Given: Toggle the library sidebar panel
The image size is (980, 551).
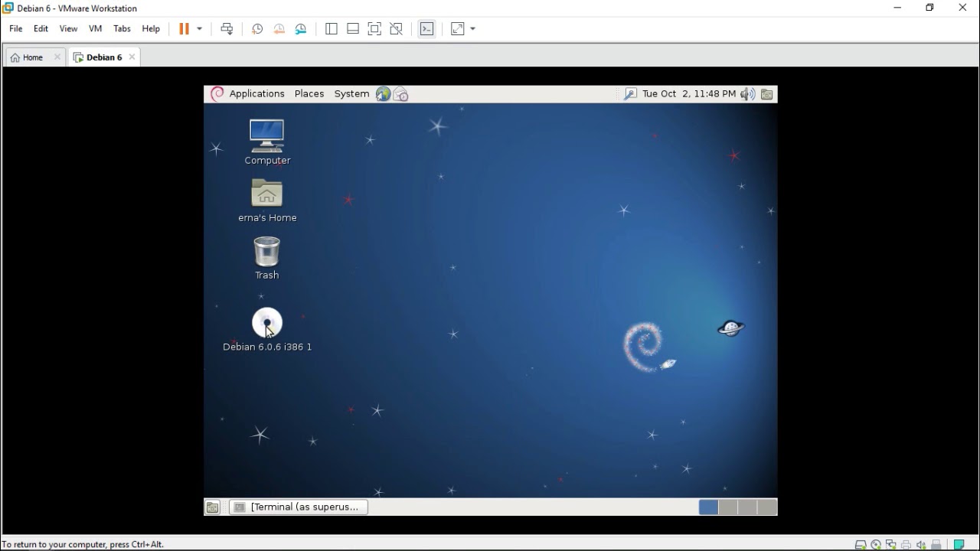Looking at the screenshot, I should point(332,29).
